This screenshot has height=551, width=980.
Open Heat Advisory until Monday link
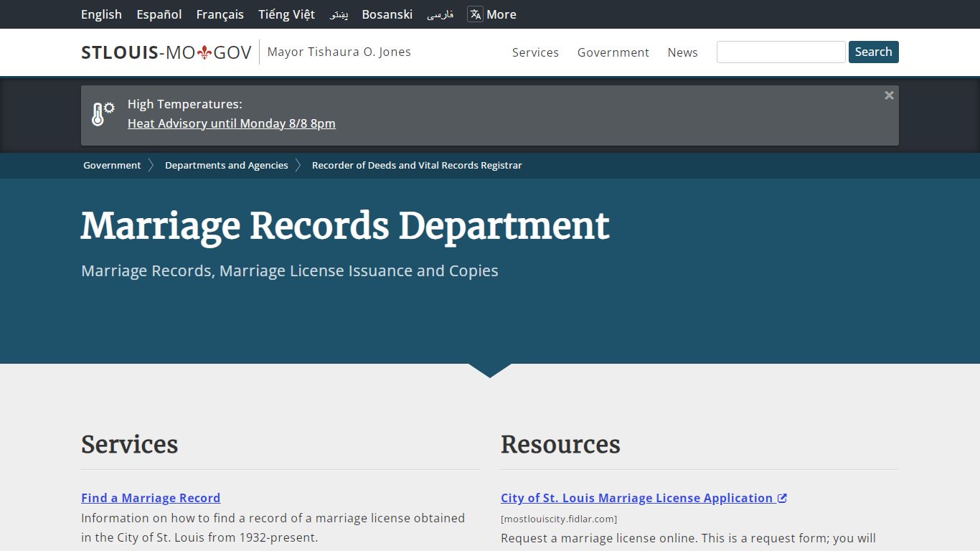point(232,123)
